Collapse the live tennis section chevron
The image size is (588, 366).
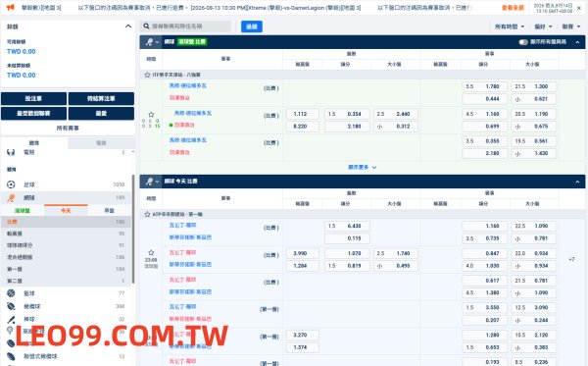(577, 42)
